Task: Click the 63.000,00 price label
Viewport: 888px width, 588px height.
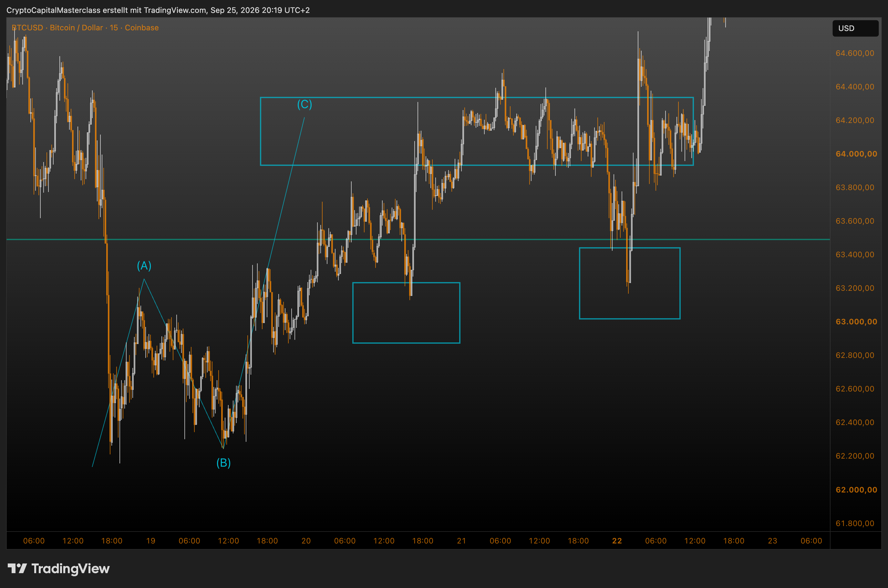Action: 856,322
